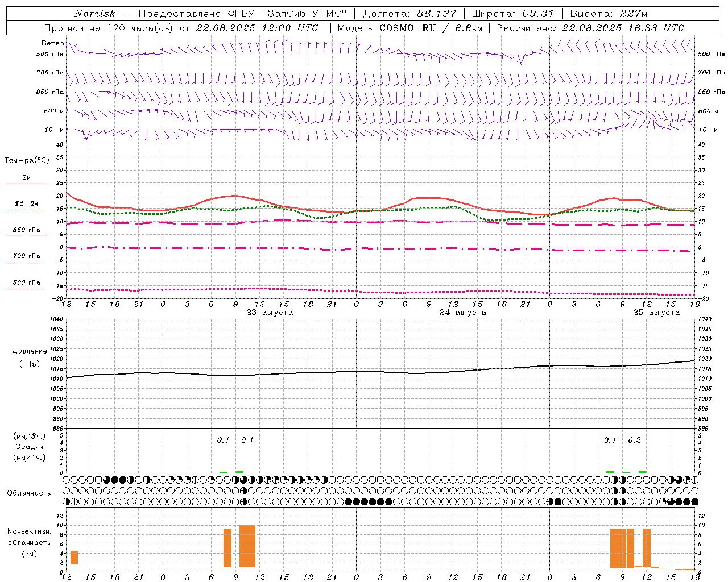728x582 pixels.
Task: Click the forecast start time 22.08.2025 12:00 UTC
Action: pyautogui.click(x=257, y=28)
